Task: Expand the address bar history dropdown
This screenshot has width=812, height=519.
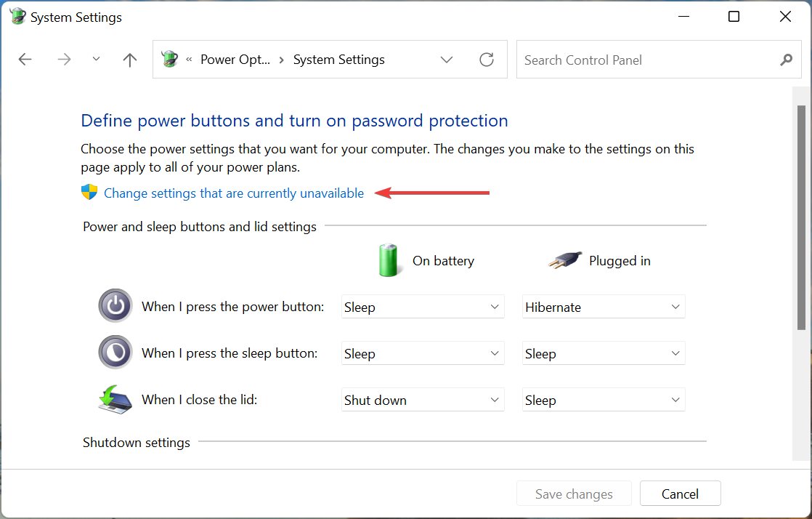Action: (446, 59)
